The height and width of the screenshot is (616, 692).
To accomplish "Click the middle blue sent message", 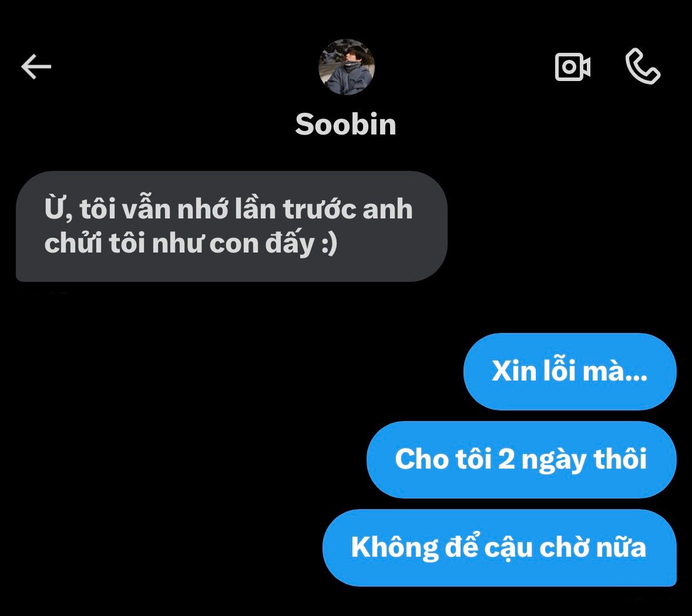I will coord(521,460).
